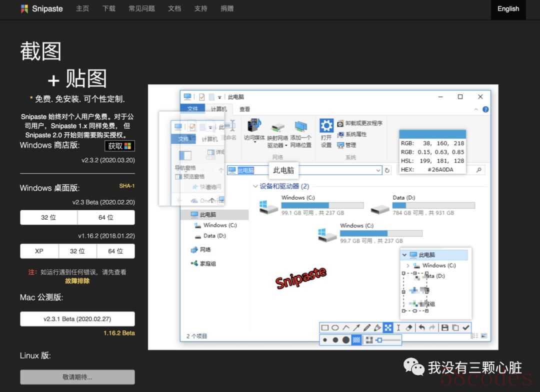
Task: Open the 常见问题 menu item
Action: tap(141, 8)
